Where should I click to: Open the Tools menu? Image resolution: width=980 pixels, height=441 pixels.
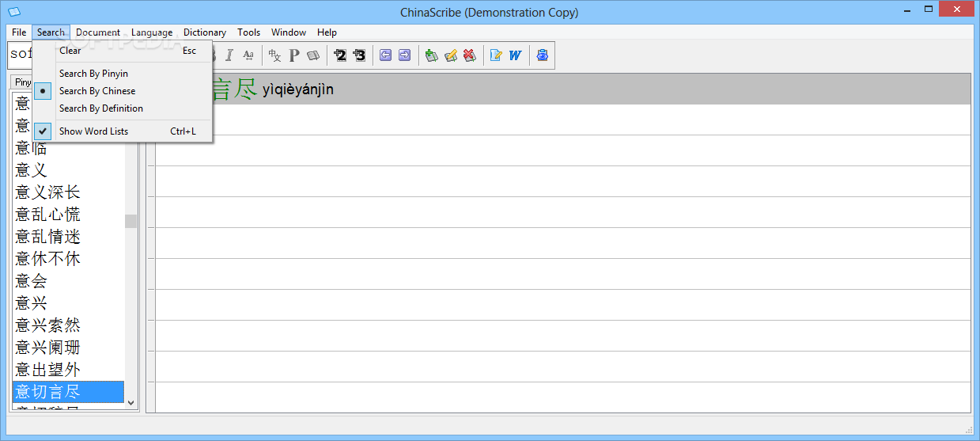tap(248, 32)
